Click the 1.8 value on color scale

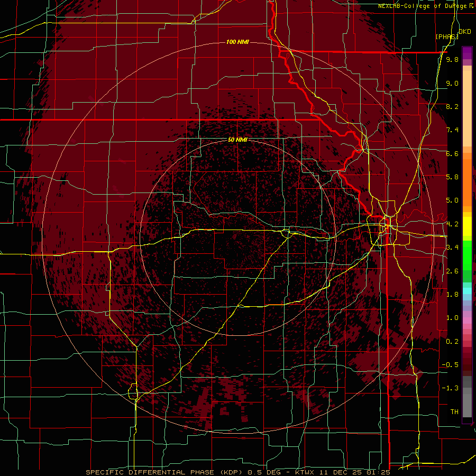[x=452, y=295]
